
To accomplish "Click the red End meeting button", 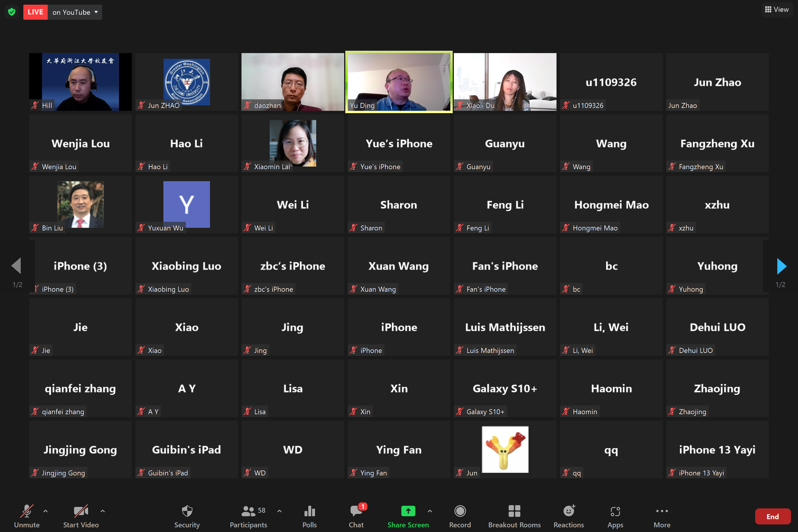I will (x=772, y=516).
